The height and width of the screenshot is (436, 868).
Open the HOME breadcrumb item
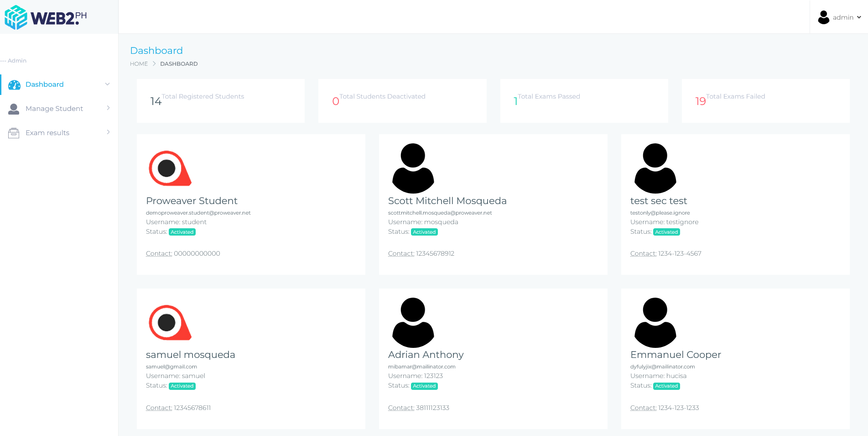pyautogui.click(x=139, y=63)
